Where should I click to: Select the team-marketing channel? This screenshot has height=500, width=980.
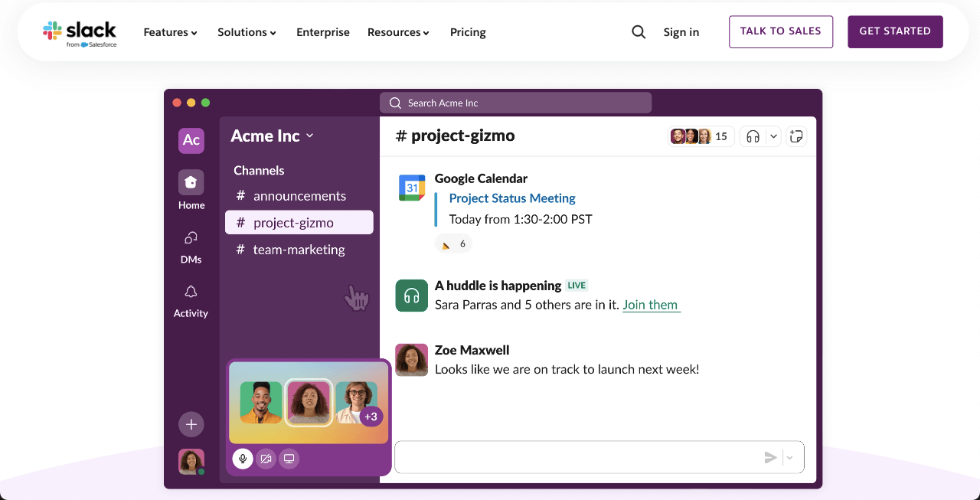(299, 250)
